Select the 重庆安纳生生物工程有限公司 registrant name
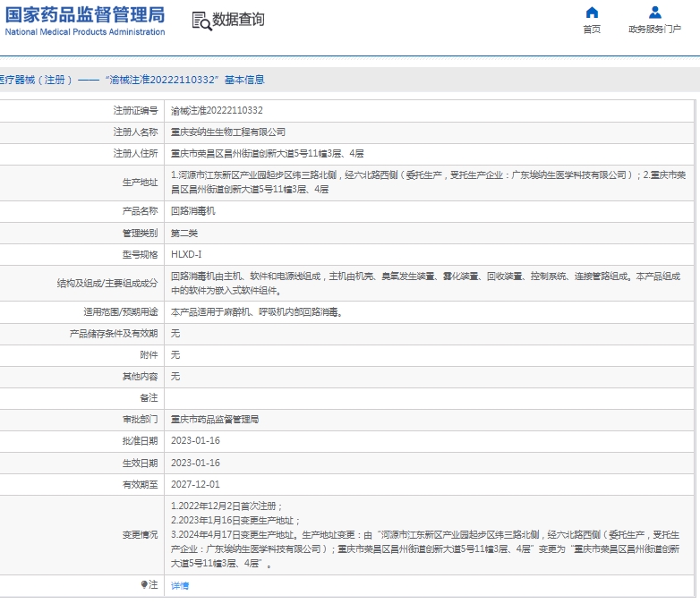This screenshot has height=604, width=700. 228,132
